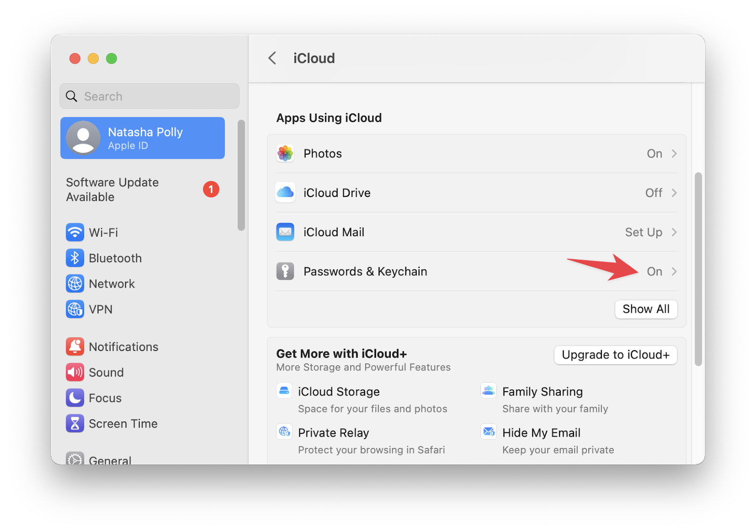The image size is (756, 532).
Task: Go back using the back chevron
Action: pyautogui.click(x=272, y=58)
